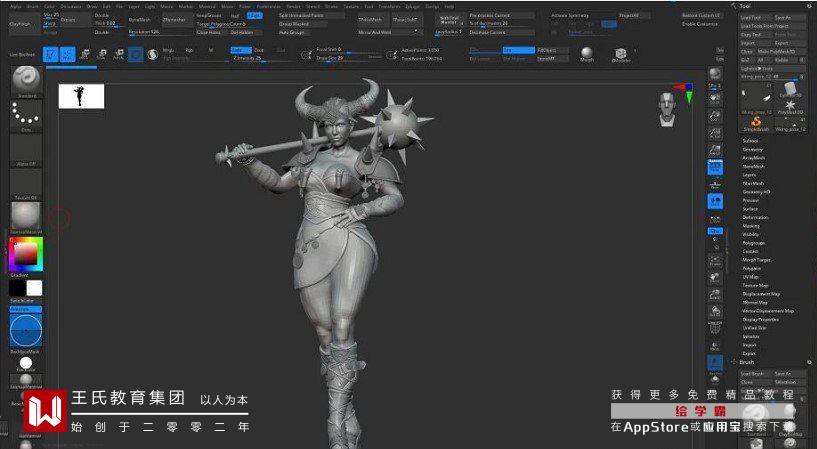The height and width of the screenshot is (449, 817).
Task: Select the Scale transform icon
Action: pos(102,54)
